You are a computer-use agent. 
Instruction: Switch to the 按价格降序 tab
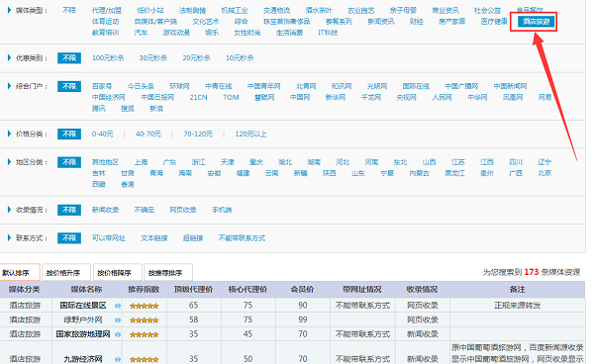pos(118,272)
